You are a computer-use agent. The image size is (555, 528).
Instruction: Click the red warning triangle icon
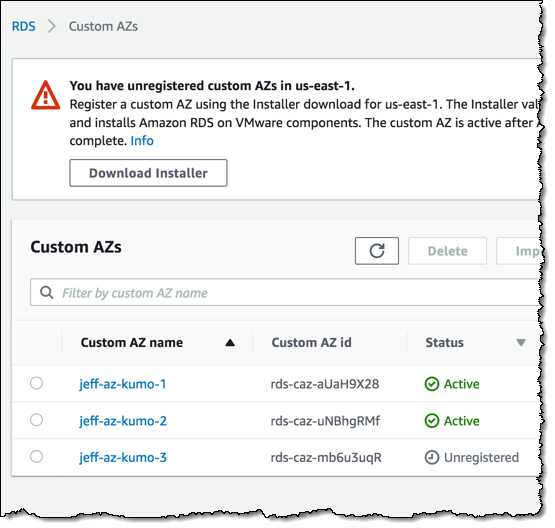pyautogui.click(x=45, y=96)
